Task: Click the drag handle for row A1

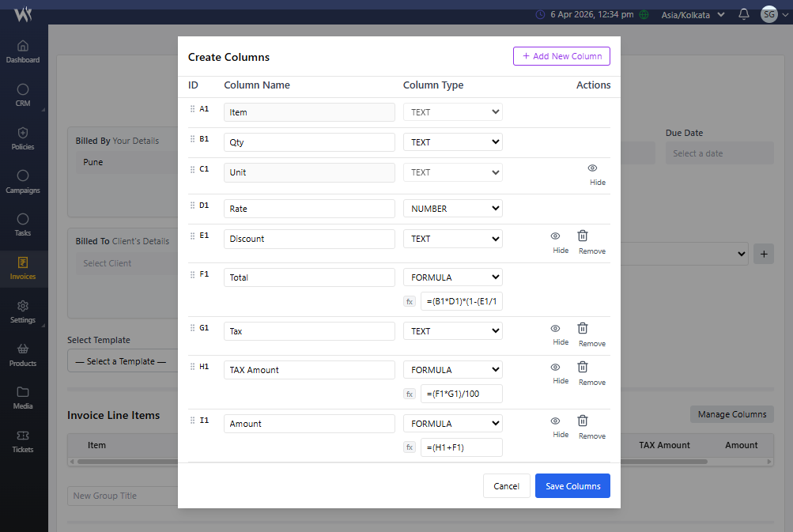Action: 192,109
